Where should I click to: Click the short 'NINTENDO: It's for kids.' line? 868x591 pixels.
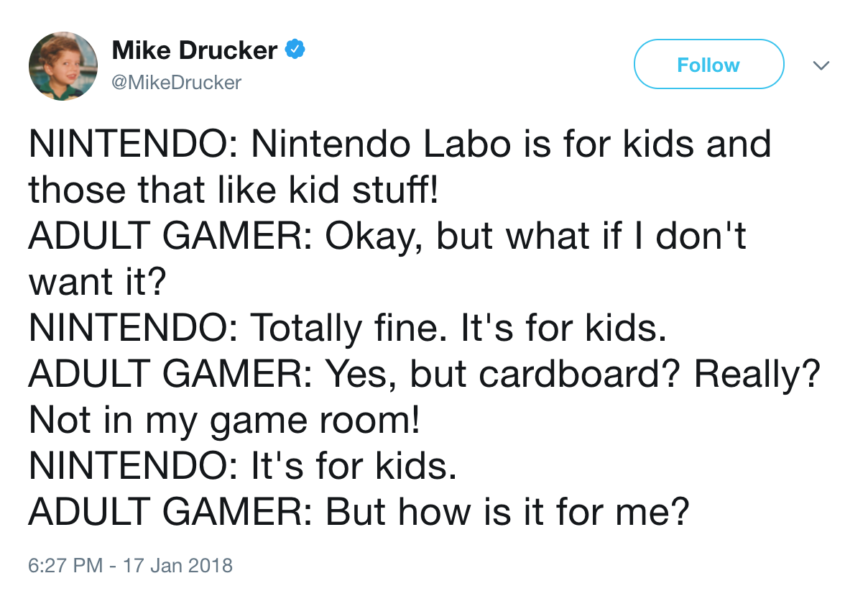click(243, 466)
